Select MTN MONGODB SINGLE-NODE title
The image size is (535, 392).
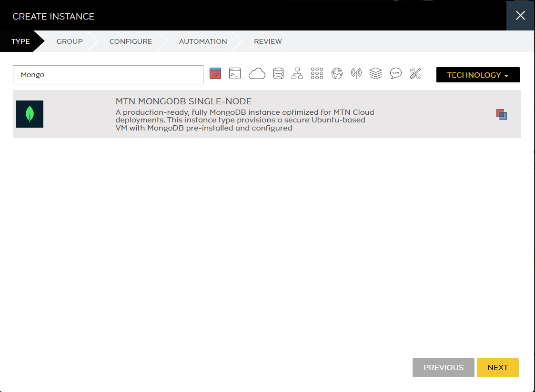pos(183,101)
